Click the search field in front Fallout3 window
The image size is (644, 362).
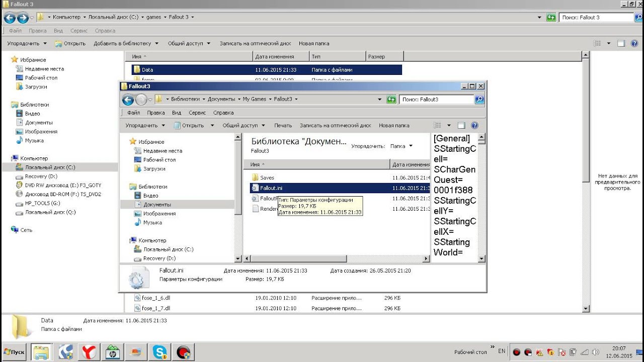click(437, 100)
